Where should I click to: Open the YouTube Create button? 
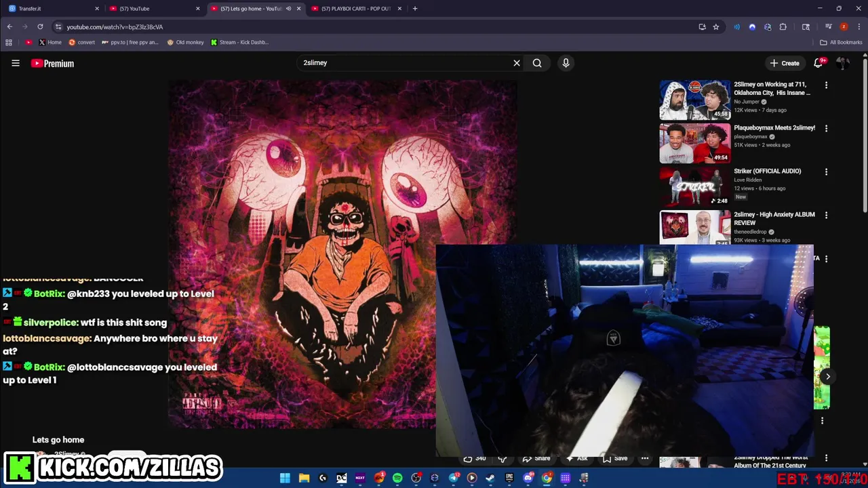coord(785,63)
